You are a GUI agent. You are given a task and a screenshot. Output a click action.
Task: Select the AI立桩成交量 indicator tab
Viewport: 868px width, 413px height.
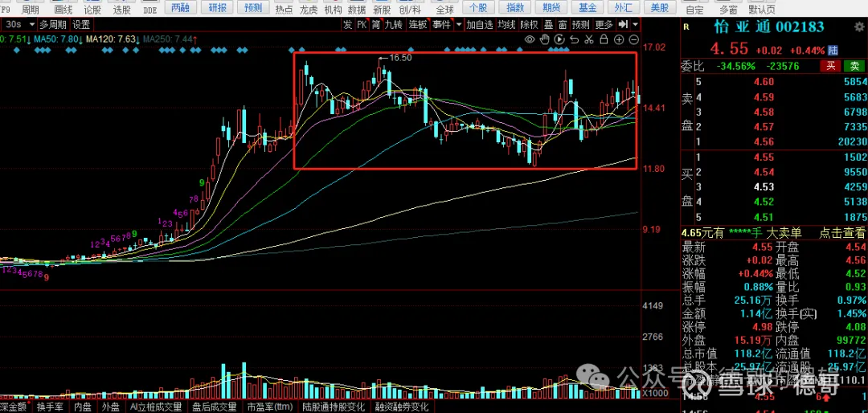156,407
